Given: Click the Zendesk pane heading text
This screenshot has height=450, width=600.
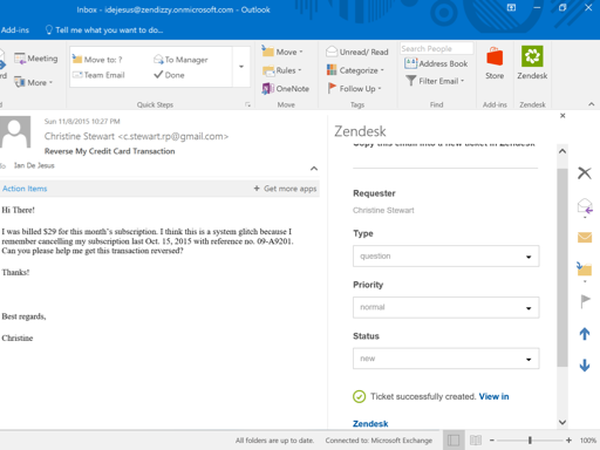Looking at the screenshot, I should (x=360, y=131).
